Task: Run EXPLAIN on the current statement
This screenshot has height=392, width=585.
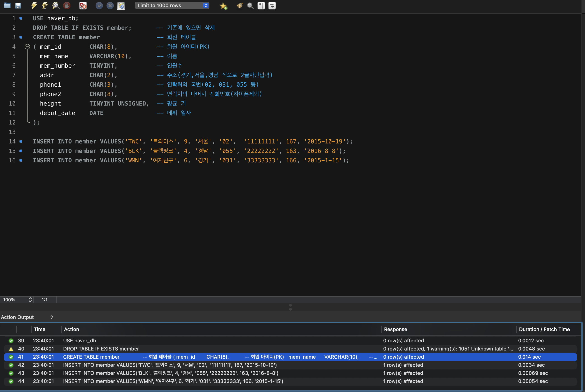Action: tap(56, 5)
